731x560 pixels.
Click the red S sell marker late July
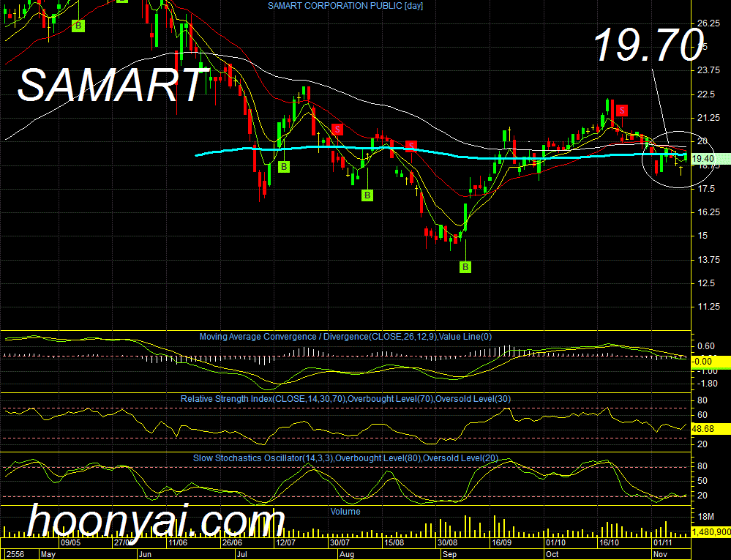coord(337,130)
